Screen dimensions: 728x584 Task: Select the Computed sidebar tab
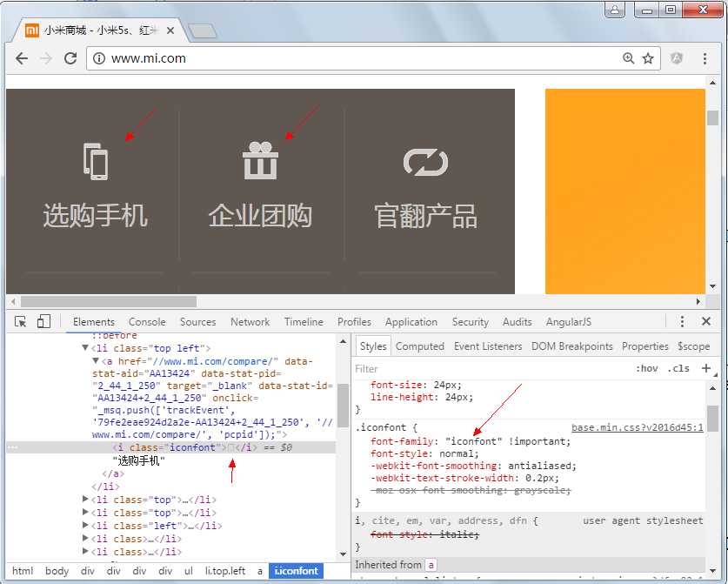420,346
